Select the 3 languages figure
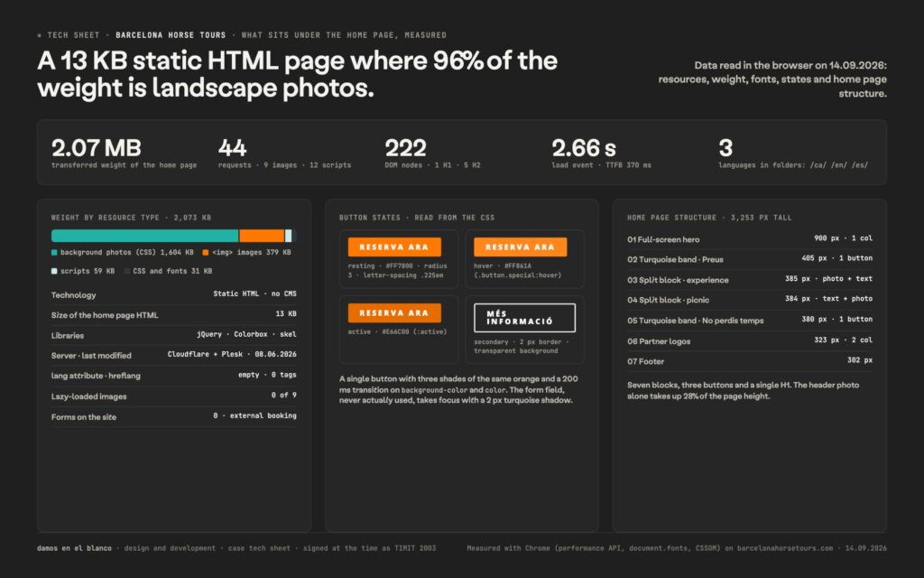 pyautogui.click(x=725, y=147)
